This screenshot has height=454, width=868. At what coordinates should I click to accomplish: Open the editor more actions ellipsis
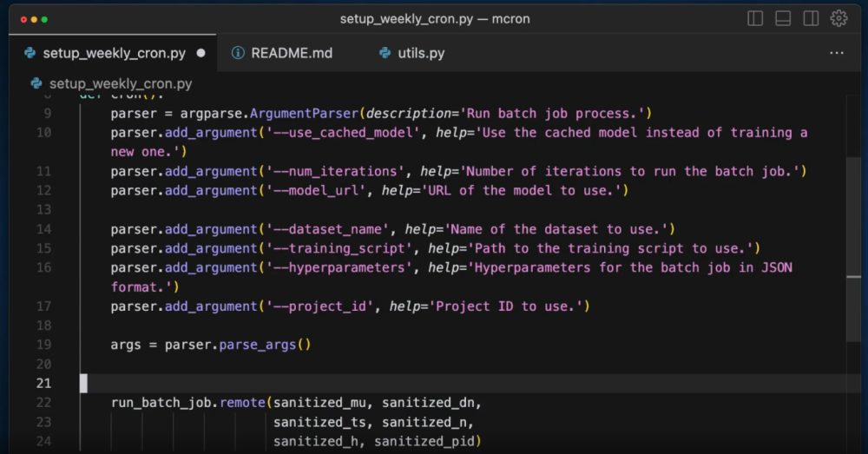coord(837,53)
